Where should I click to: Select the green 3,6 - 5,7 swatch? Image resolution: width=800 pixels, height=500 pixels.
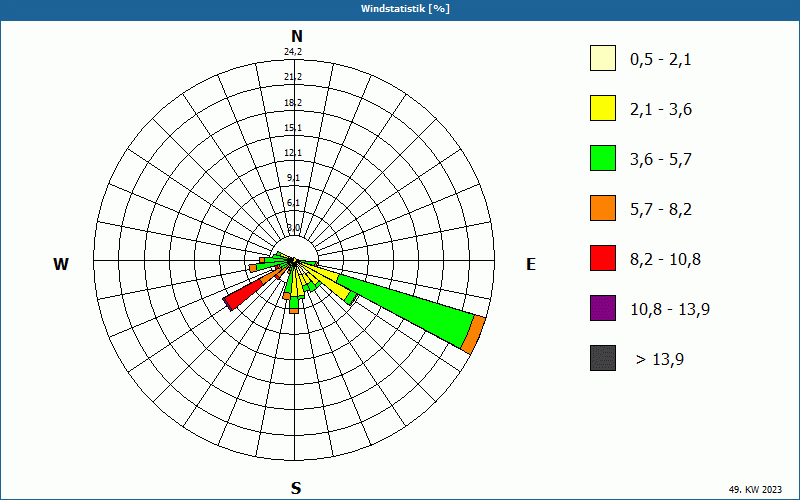coord(603,158)
